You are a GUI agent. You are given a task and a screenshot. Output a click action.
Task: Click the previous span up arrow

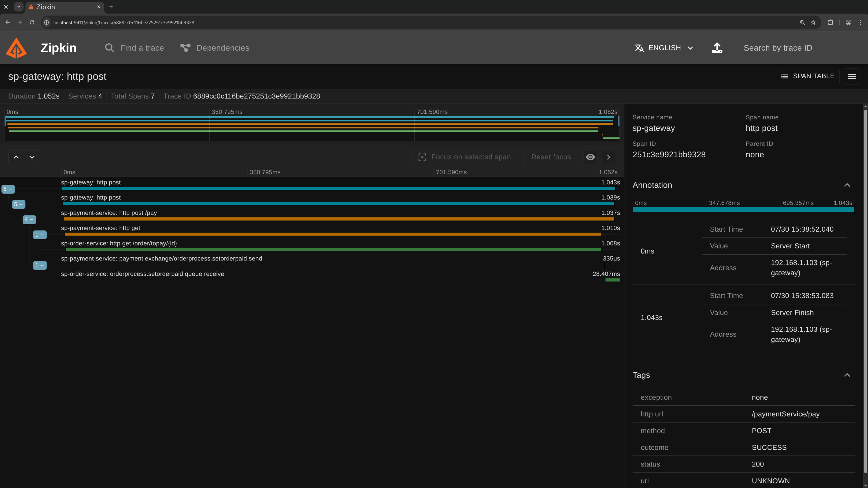(x=16, y=157)
